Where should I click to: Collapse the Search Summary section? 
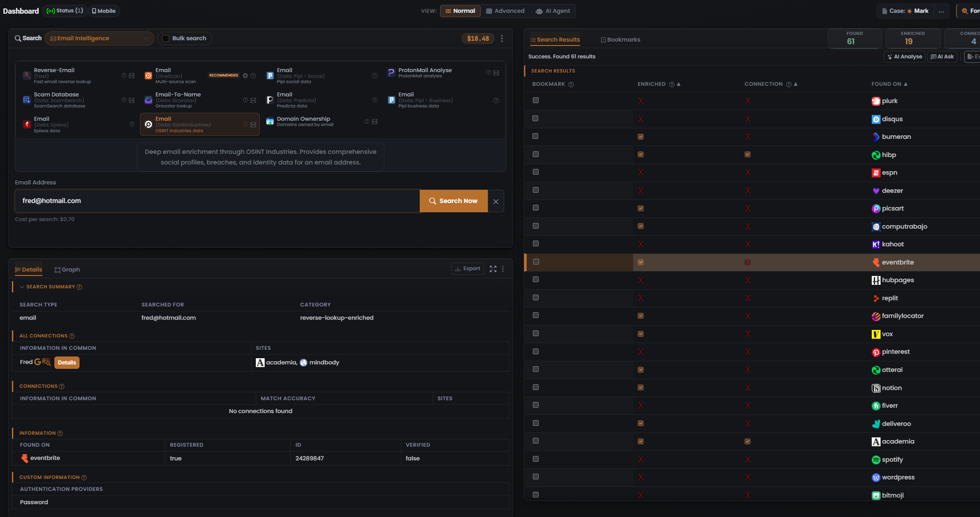[x=22, y=287]
